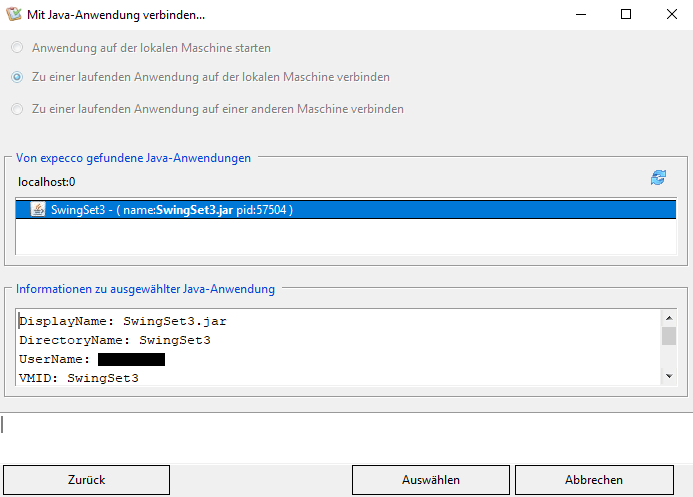
Task: Maximize the Java connection dialog window
Action: coord(626,15)
